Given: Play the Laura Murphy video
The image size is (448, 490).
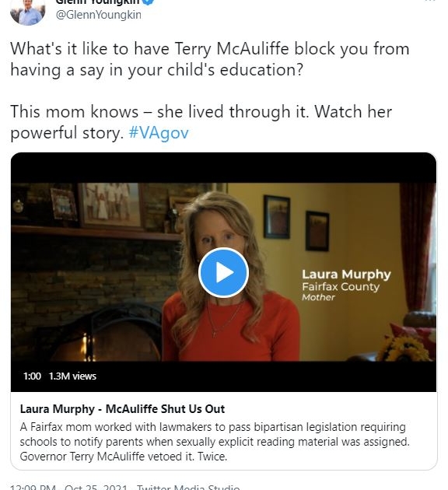Looking at the screenshot, I should click(x=223, y=273).
